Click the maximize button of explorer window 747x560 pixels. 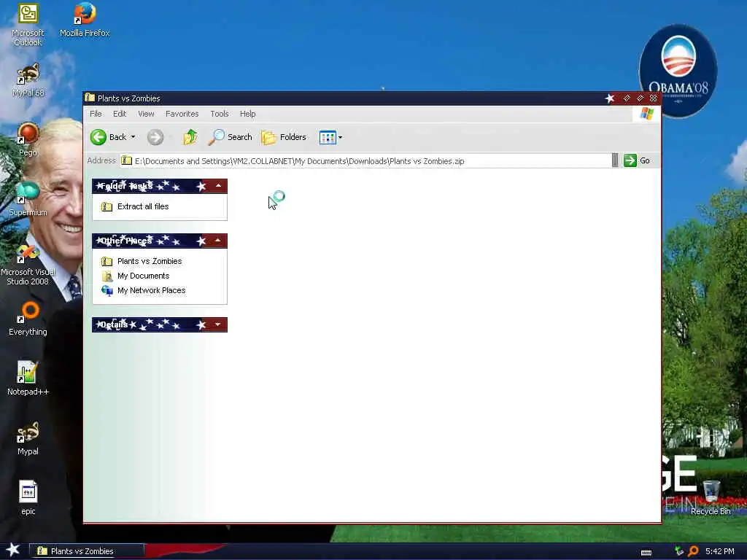click(640, 98)
